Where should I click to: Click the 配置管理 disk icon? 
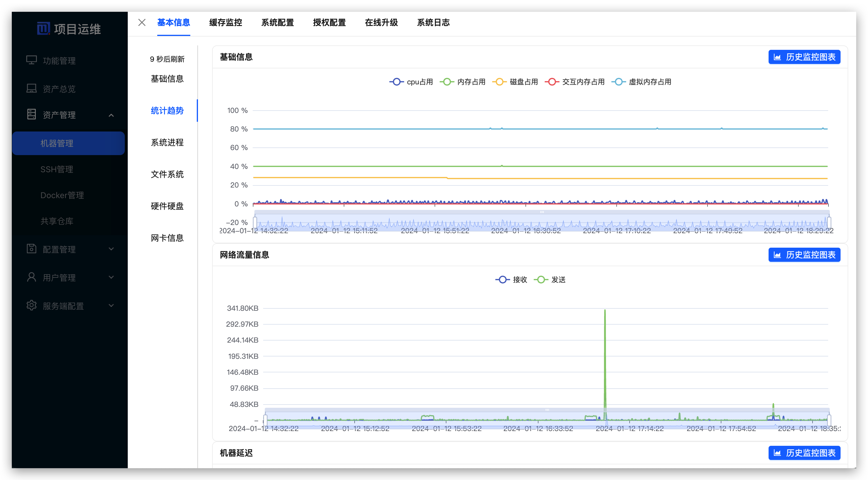click(31, 249)
